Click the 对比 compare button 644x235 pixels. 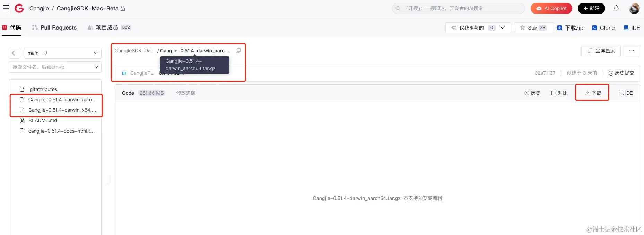[559, 93]
